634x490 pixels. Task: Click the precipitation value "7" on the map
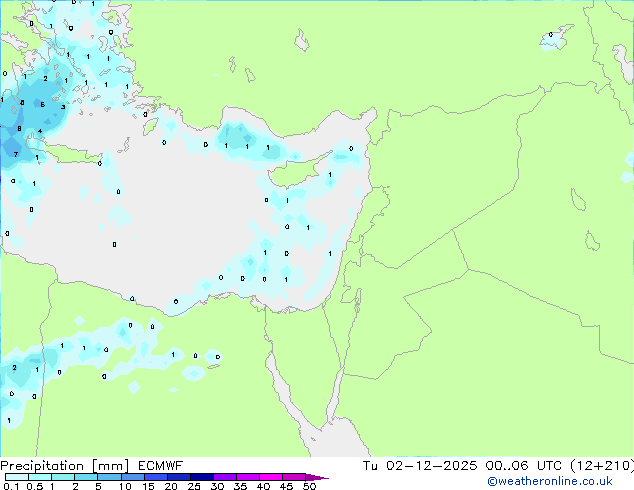(x=16, y=154)
